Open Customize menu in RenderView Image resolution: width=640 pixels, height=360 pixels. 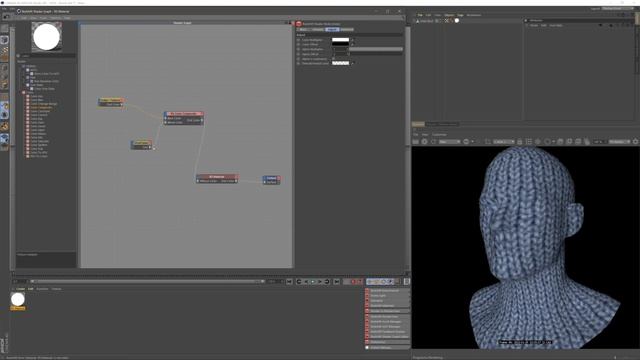pos(440,135)
